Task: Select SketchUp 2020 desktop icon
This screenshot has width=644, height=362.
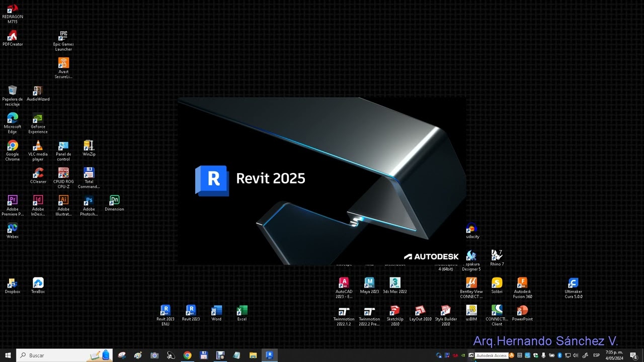Action: coord(395,316)
